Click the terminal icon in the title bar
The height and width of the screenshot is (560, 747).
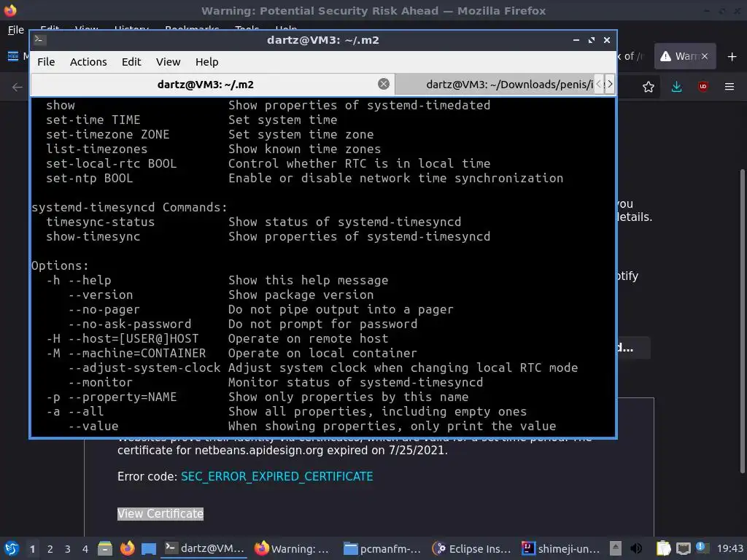click(x=39, y=40)
